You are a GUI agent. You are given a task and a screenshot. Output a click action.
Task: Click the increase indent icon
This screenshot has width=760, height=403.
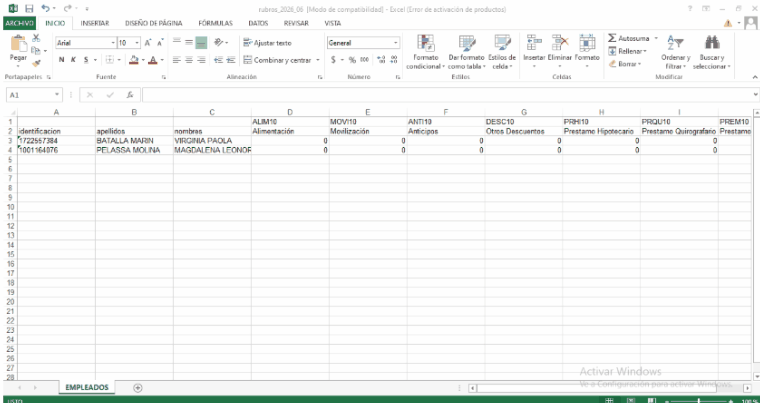tap(231, 60)
